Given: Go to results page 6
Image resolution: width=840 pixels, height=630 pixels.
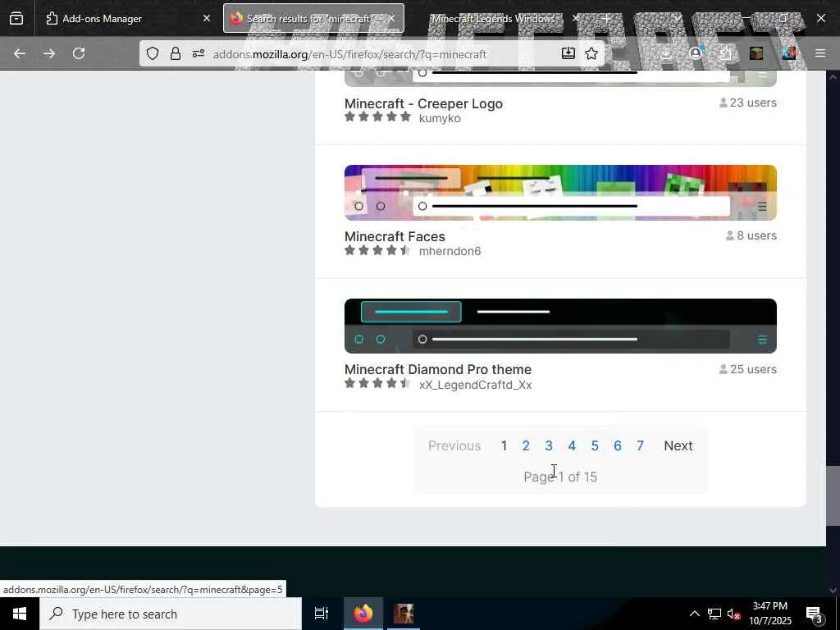Looking at the screenshot, I should point(618,445).
